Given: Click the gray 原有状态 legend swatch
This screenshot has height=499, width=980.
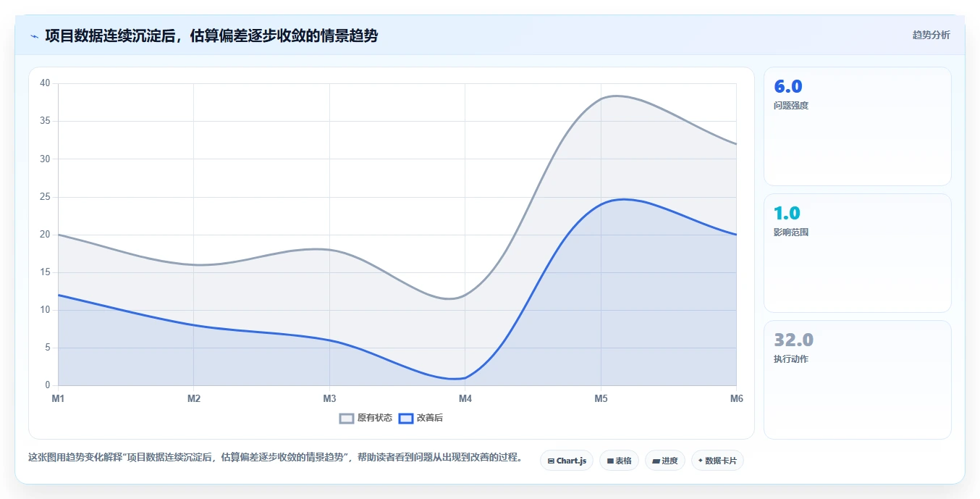Looking at the screenshot, I should point(347,418).
